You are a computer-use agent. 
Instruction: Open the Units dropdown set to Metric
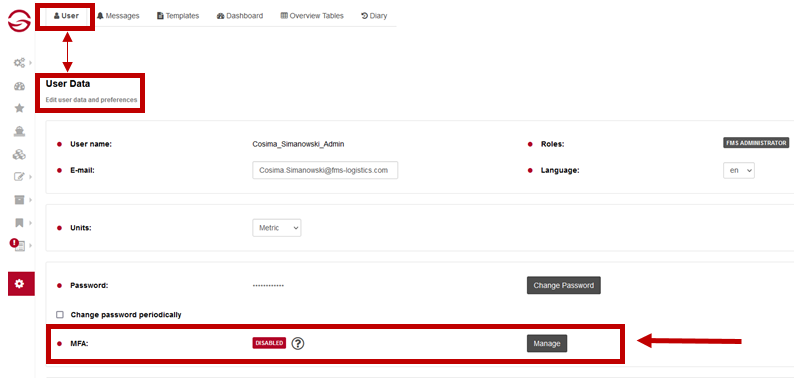277,228
